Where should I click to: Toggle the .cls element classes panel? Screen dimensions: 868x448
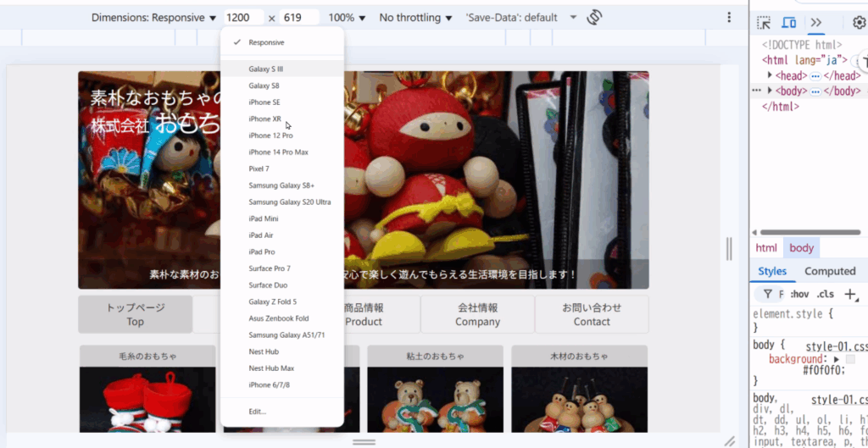(825, 295)
